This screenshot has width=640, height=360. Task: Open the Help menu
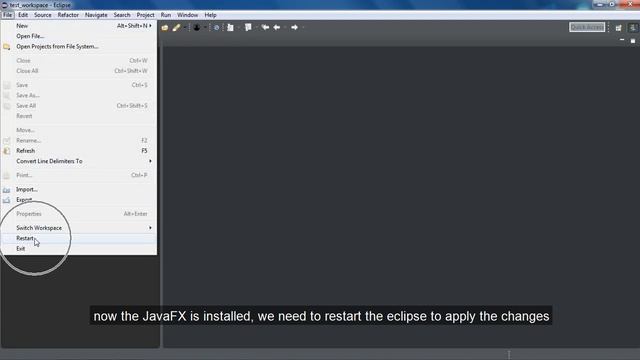coord(211,15)
